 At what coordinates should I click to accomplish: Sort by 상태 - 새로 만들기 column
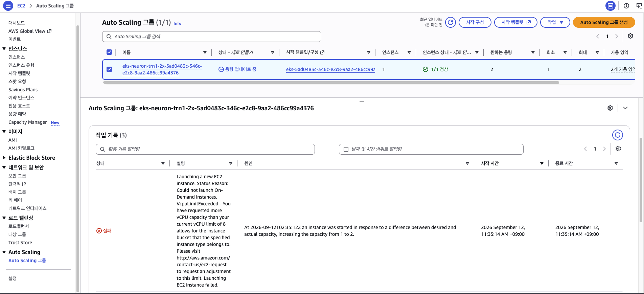coord(273,52)
